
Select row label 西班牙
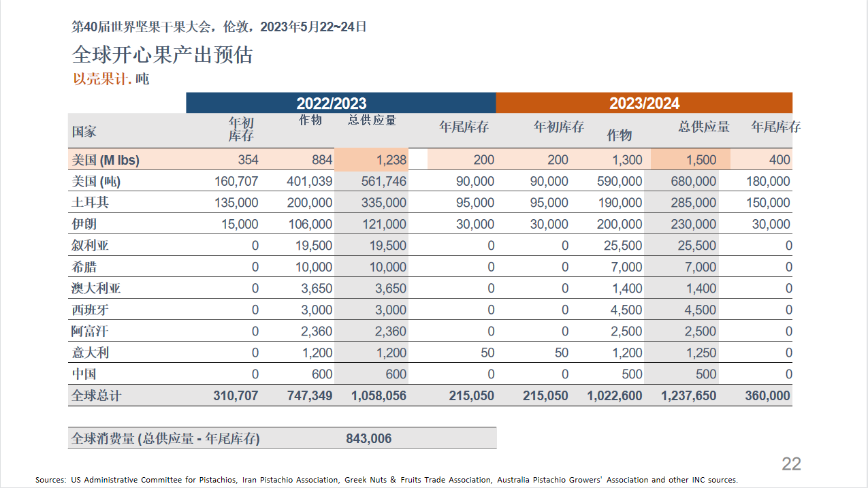click(91, 310)
